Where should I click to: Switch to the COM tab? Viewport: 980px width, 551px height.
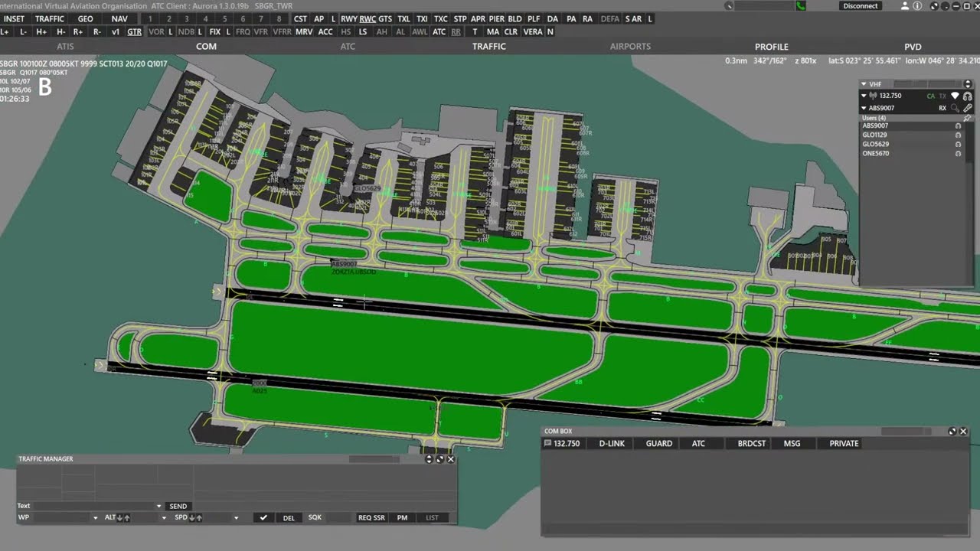[206, 47]
